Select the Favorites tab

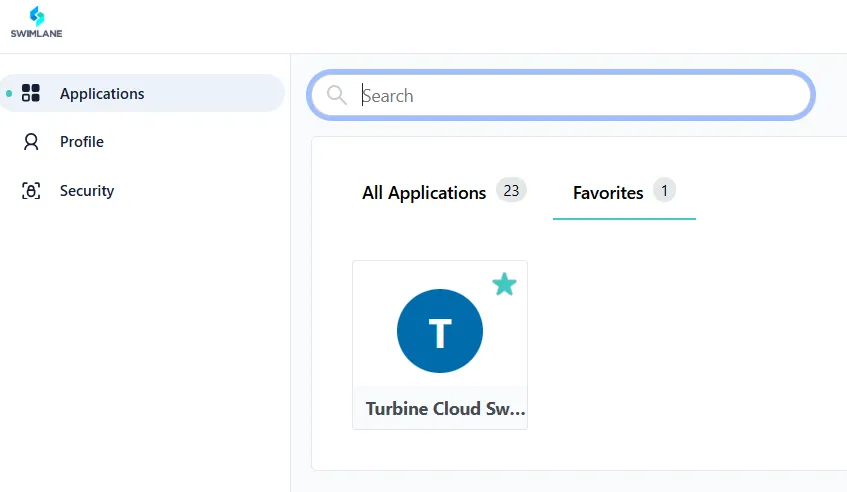click(x=624, y=193)
